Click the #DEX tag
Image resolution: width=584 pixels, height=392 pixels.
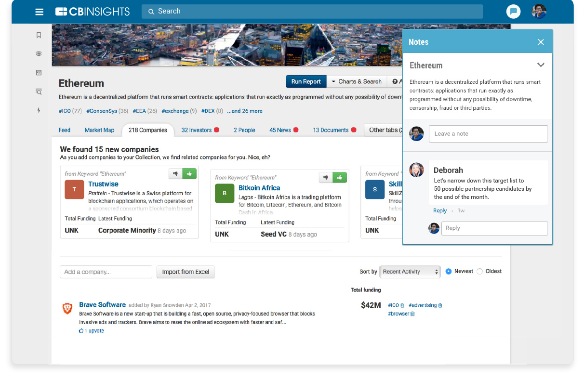(x=212, y=111)
